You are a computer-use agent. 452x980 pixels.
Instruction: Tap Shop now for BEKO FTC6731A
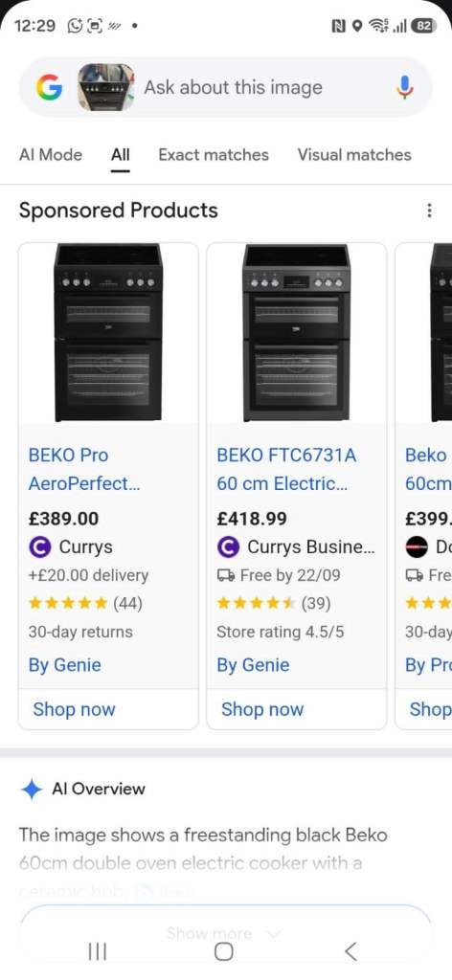click(262, 709)
